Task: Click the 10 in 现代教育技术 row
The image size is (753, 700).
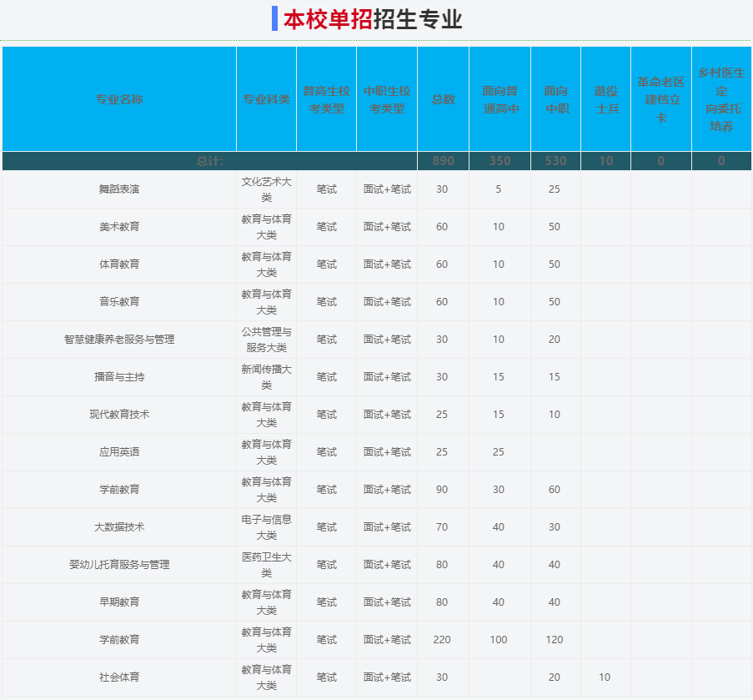Action: click(555, 414)
